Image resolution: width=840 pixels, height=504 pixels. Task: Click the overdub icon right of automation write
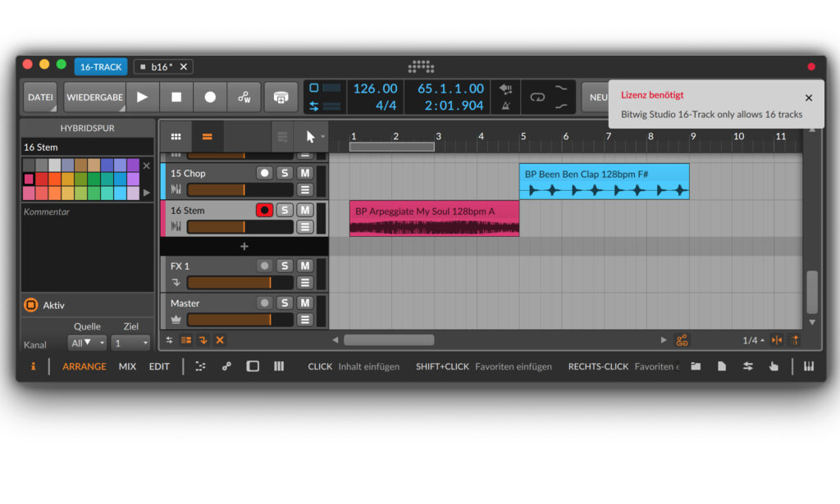click(x=281, y=97)
